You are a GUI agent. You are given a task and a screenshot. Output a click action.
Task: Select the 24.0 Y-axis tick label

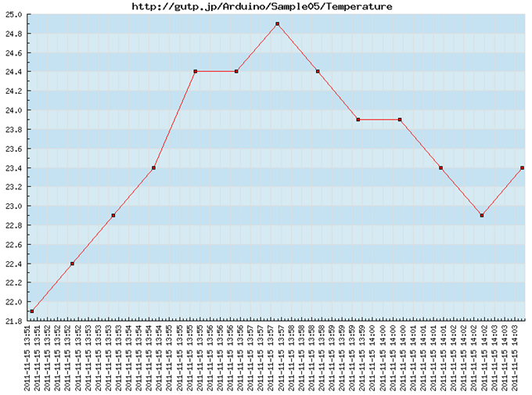[x=13, y=110]
